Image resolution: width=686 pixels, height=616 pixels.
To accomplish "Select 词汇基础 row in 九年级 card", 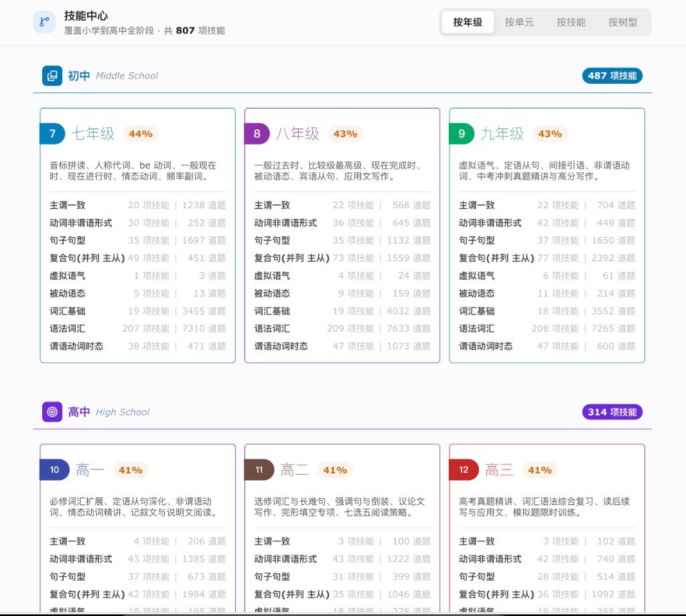I will click(547, 311).
